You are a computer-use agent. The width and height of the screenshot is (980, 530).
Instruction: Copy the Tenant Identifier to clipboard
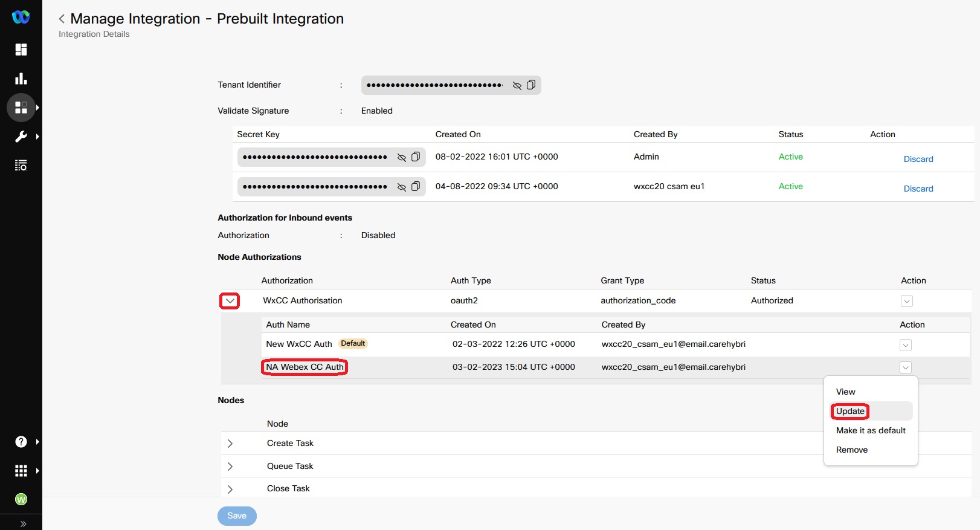531,85
